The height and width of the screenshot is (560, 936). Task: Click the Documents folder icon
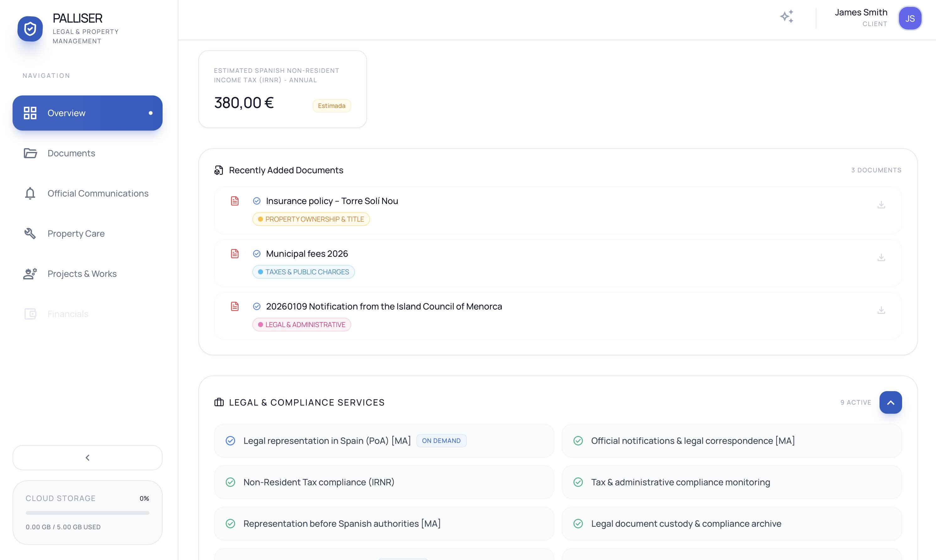click(30, 153)
